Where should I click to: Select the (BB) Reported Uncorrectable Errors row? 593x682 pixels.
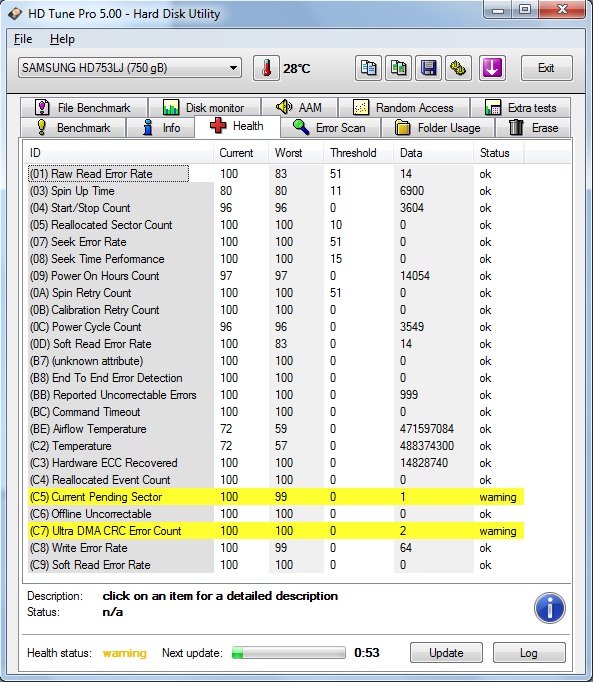(x=276, y=394)
